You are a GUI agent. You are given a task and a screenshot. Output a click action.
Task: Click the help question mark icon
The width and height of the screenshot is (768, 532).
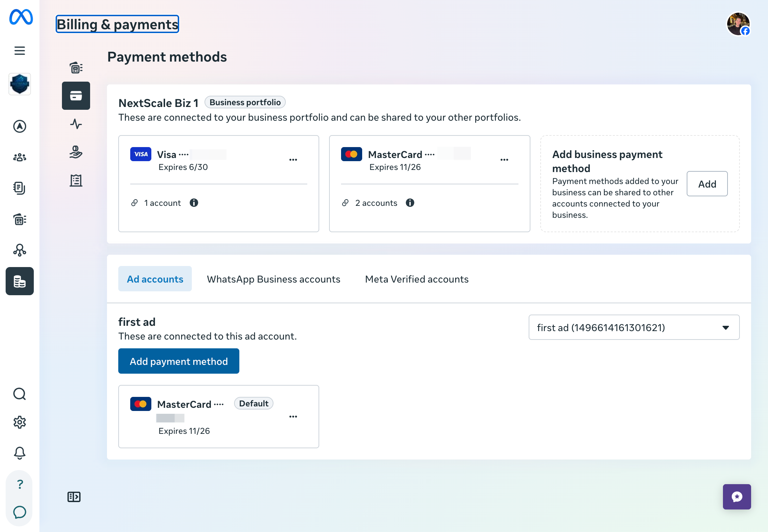[20, 484]
